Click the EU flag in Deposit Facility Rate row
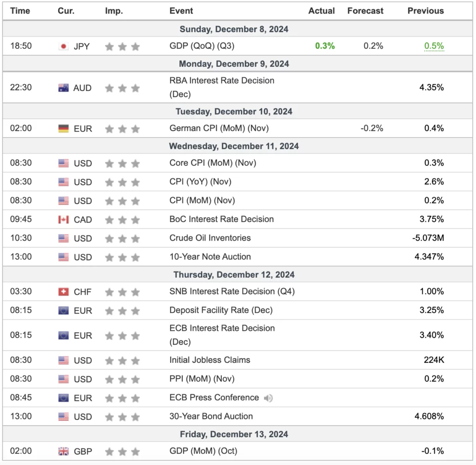This screenshot has width=476, height=465. coord(63,311)
